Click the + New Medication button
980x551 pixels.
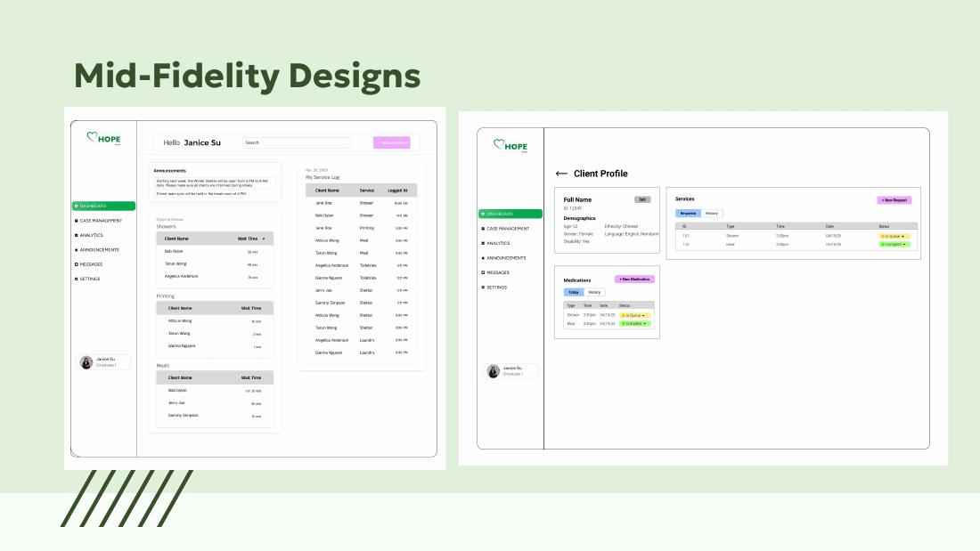click(634, 280)
